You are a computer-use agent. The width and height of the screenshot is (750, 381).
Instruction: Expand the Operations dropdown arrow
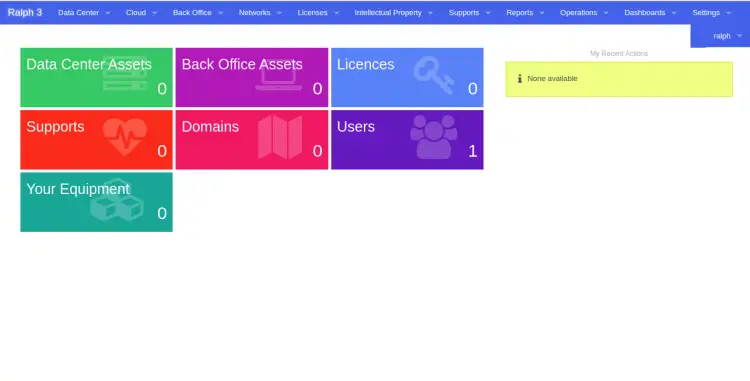click(x=606, y=13)
